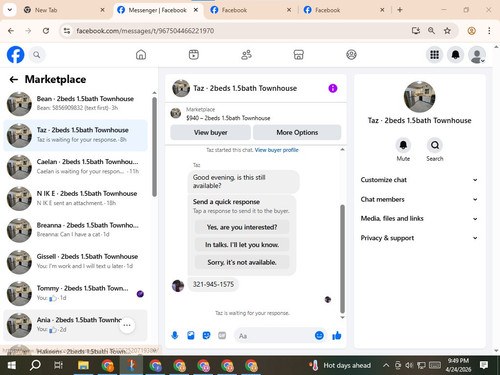Image resolution: width=500 pixels, height=375 pixels.
Task: Open the 'Hot days ahead' weather widget
Action: pyautogui.click(x=340, y=366)
